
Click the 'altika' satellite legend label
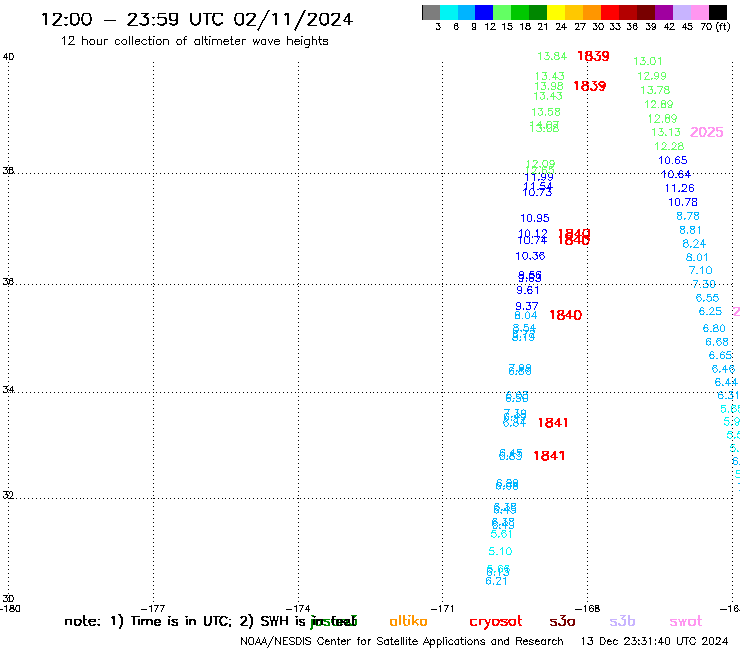click(x=408, y=621)
